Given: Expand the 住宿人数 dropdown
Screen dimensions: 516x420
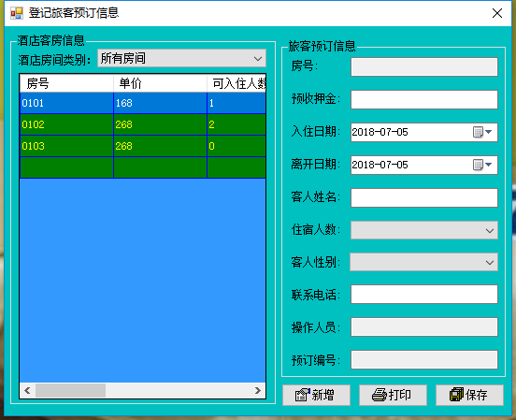Looking at the screenshot, I should click(x=424, y=230).
